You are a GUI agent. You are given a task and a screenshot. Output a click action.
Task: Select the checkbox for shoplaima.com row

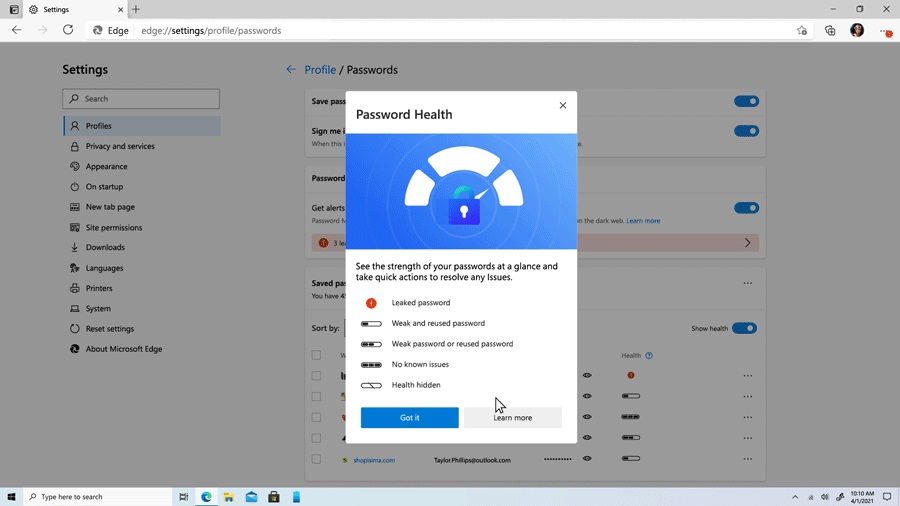pyautogui.click(x=316, y=460)
